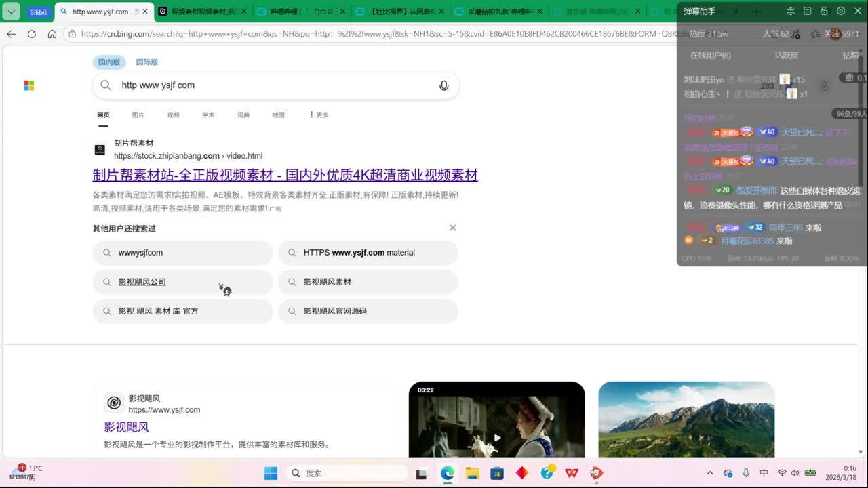Expand the 更多 search category menu
Screen dimensions: 868x488
(319, 115)
